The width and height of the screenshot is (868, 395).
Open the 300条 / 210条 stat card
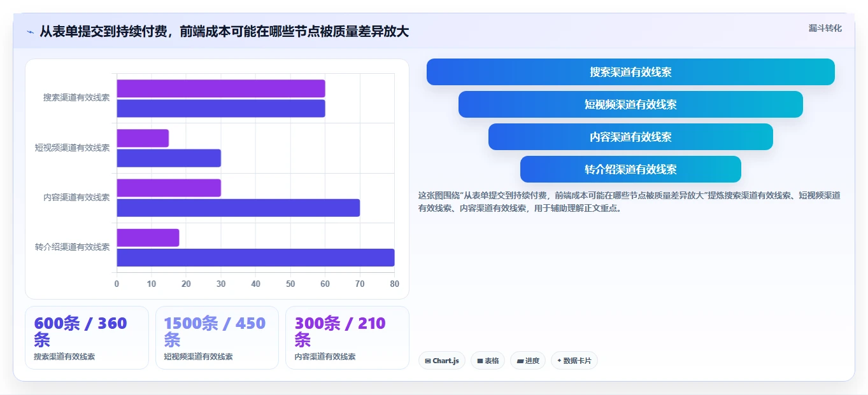point(347,338)
